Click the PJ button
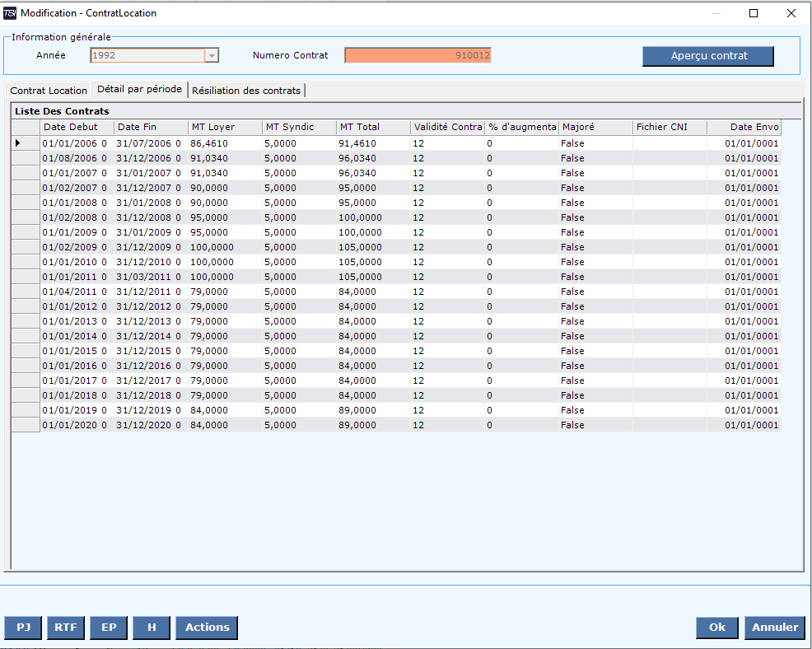Image resolution: width=812 pixels, height=649 pixels. point(23,628)
